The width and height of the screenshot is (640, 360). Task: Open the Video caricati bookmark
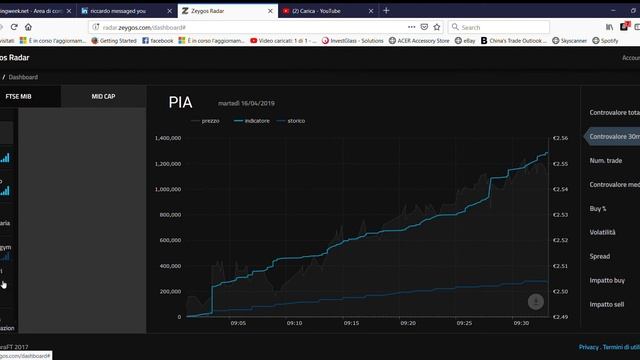coord(283,40)
